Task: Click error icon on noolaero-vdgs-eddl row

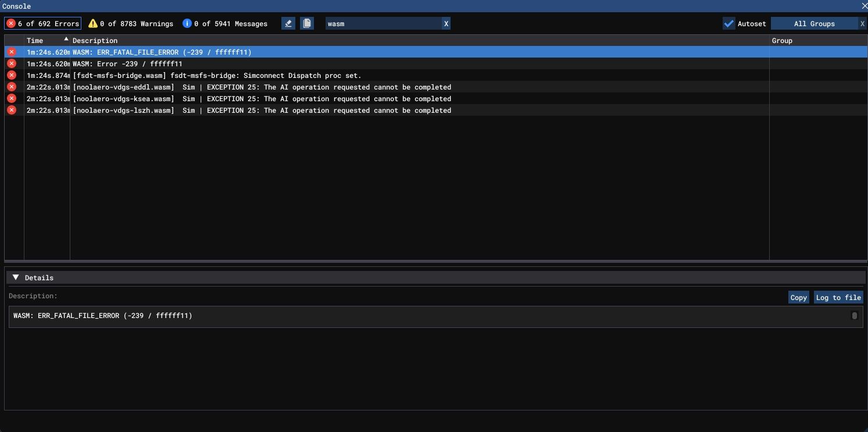Action: (11, 87)
